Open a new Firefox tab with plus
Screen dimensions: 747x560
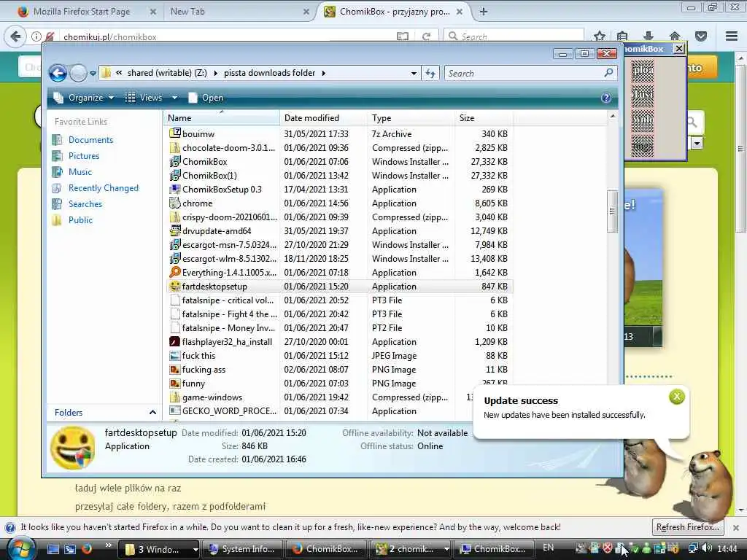click(484, 12)
